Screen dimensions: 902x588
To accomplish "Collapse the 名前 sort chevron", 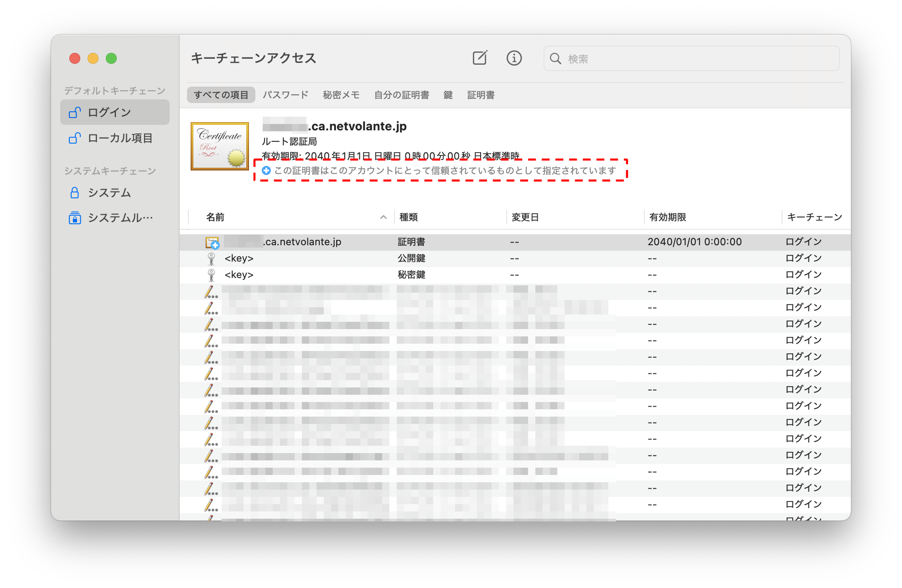I will [384, 217].
